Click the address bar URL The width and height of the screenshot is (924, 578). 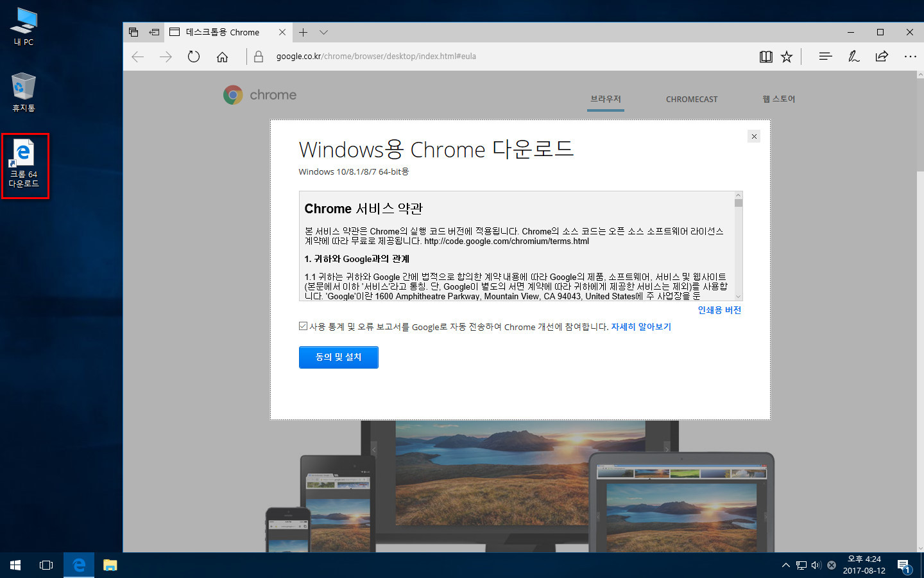[x=376, y=57]
